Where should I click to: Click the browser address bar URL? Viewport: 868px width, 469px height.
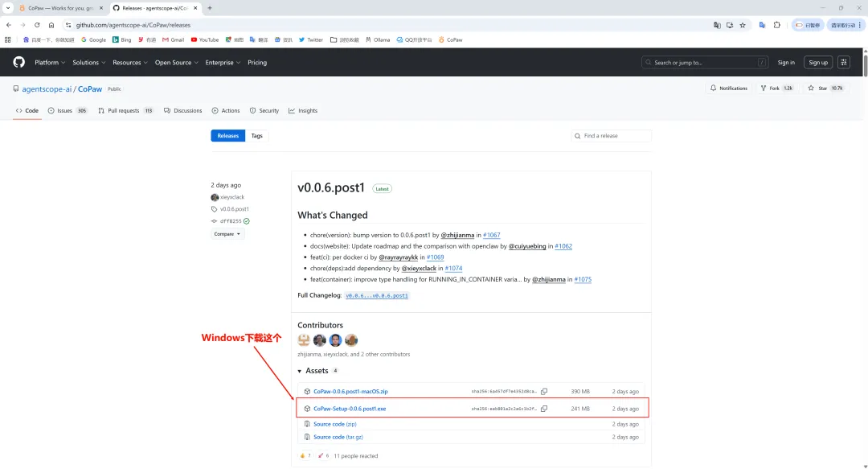click(133, 25)
